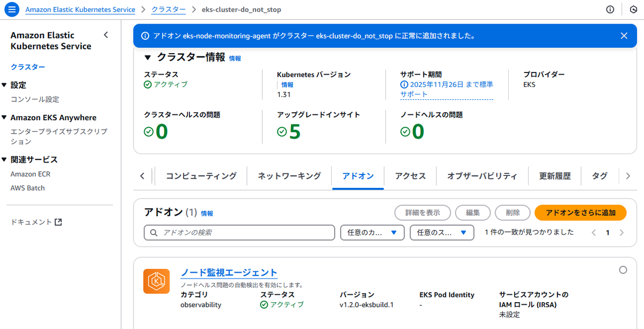
Task: Open the 2025年11月26日 standard support link
Action: pyautogui.click(x=447, y=90)
